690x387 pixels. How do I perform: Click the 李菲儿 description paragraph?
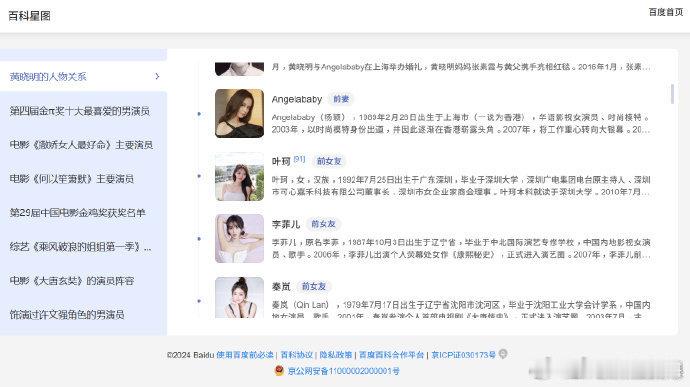(x=461, y=248)
